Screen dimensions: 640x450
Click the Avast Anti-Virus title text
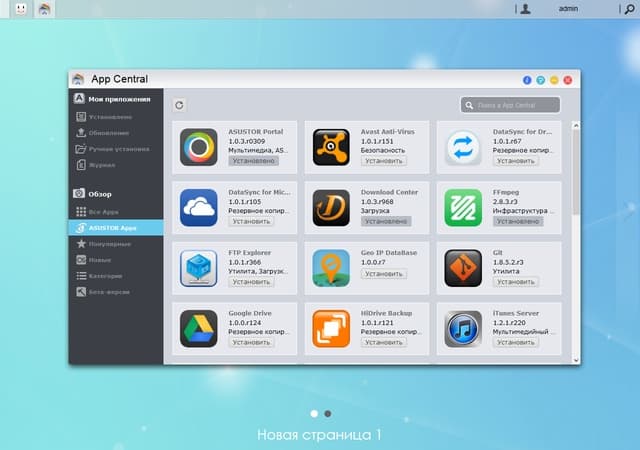click(x=387, y=131)
